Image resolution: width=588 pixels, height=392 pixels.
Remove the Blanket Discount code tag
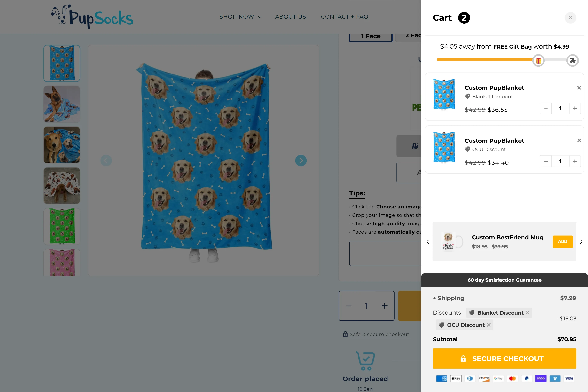coord(527,312)
